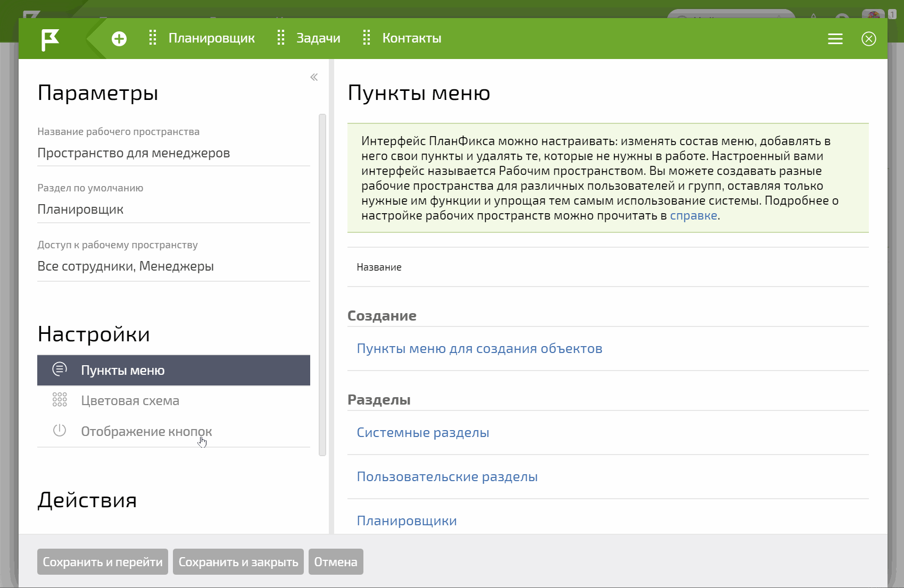
Task: Open Планировщик in the top menu
Action: point(212,38)
